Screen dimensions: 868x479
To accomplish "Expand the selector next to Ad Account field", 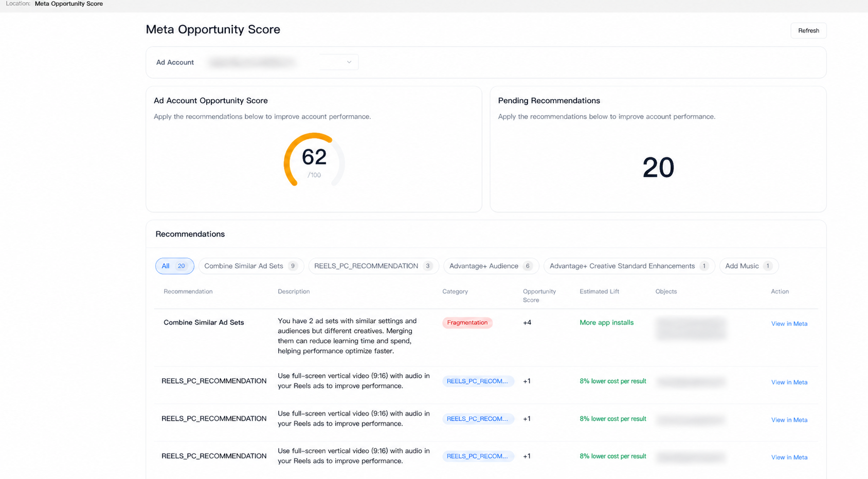I will tap(338, 62).
